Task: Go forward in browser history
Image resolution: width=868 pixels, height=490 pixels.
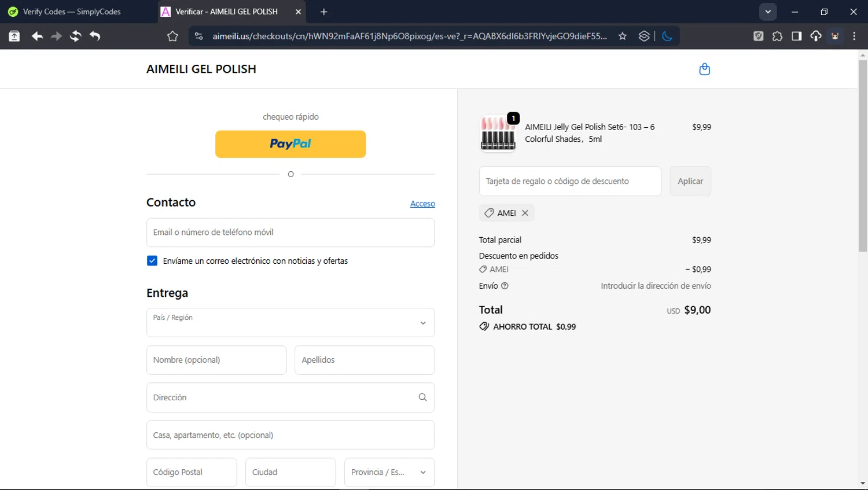Action: point(56,36)
